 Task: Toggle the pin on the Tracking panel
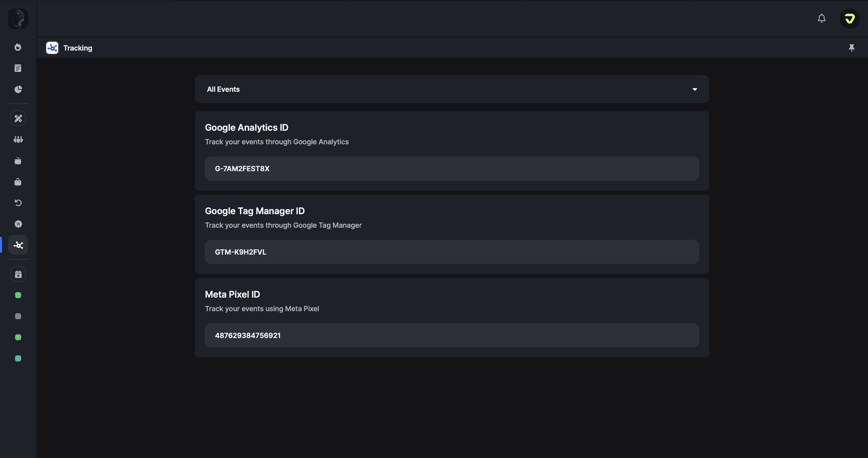click(x=852, y=48)
